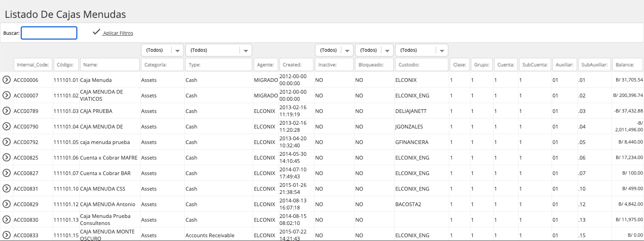This screenshot has width=644, height=241.
Task: Click code '111101.13' cell
Action: 66,220
